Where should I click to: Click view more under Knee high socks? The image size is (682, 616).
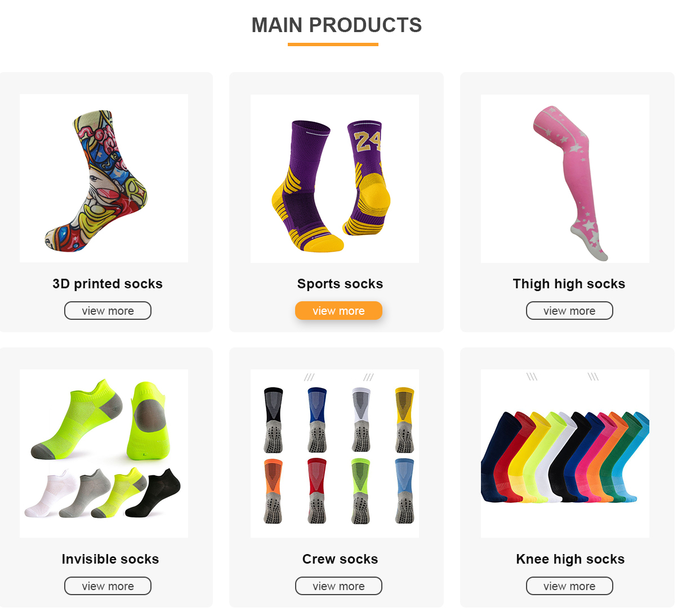pos(569,586)
